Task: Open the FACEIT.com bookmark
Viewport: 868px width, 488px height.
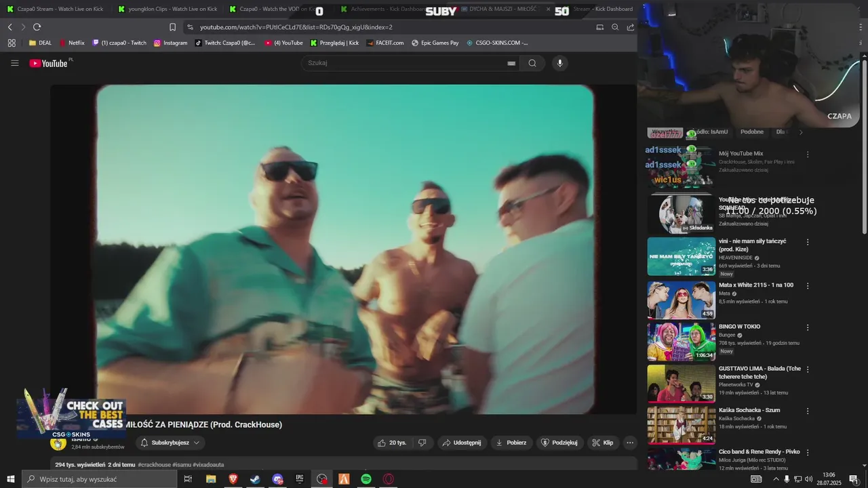Action: [x=385, y=43]
